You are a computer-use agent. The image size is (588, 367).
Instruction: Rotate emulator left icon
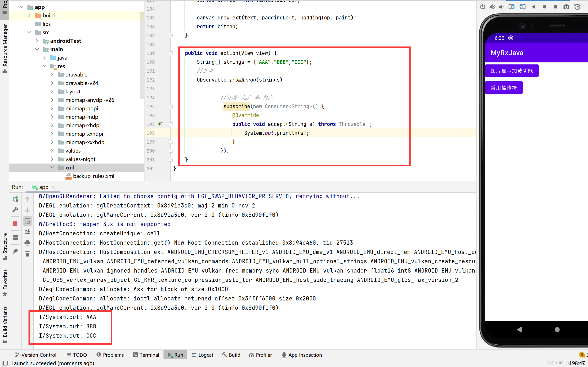coord(511,7)
